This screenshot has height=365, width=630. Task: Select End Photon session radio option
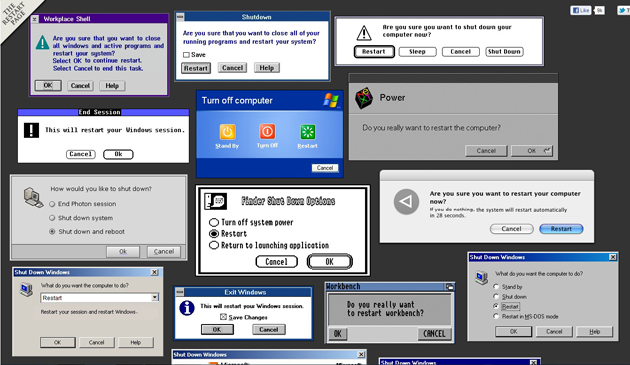(52, 204)
